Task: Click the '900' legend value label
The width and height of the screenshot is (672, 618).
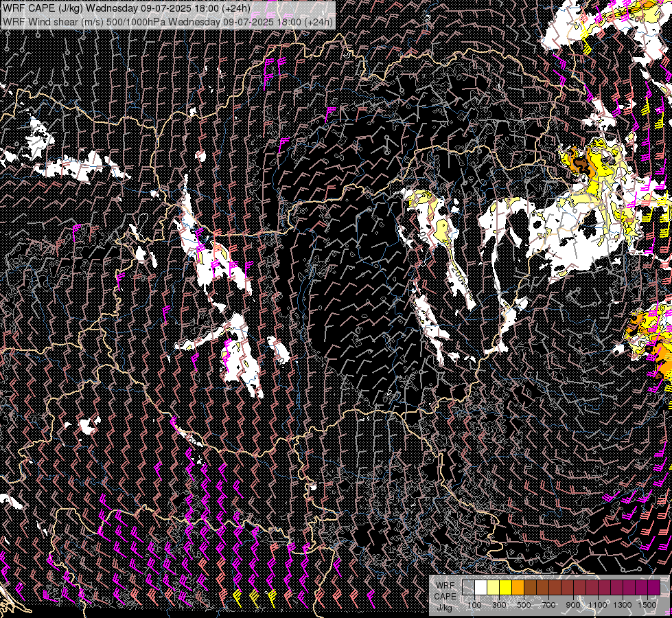Action: [x=573, y=605]
